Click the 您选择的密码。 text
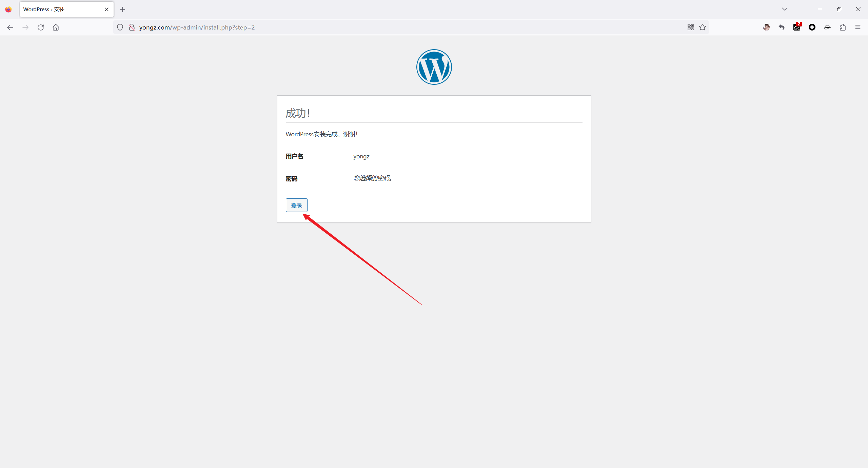868x468 pixels. click(373, 178)
